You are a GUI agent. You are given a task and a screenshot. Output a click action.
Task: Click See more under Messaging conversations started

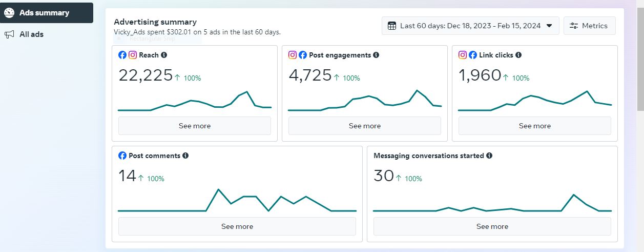492,226
